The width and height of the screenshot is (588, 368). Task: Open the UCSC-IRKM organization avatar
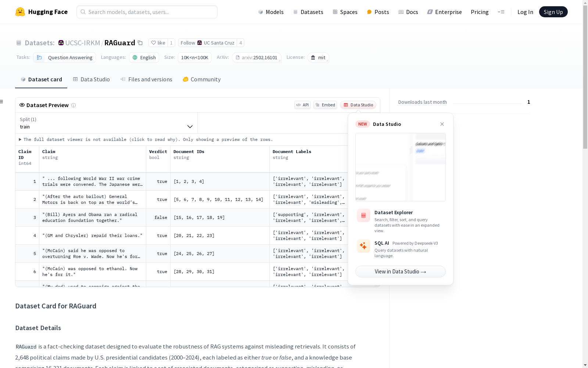61,43
